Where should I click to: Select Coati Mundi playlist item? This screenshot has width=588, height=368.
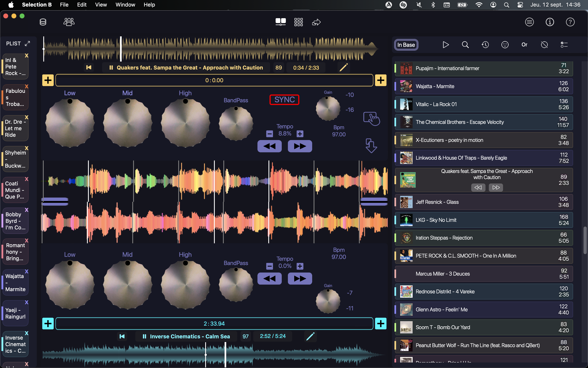[x=15, y=190]
